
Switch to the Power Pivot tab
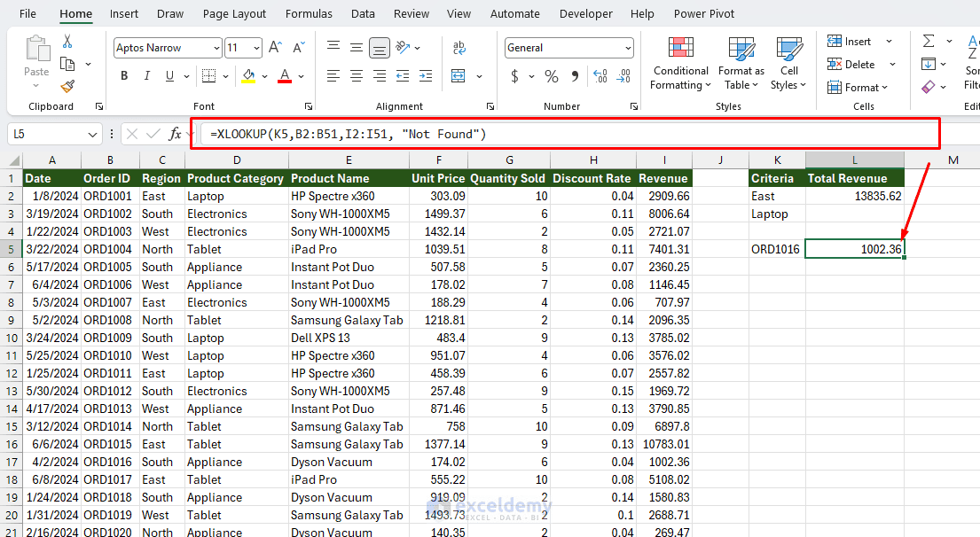click(704, 14)
